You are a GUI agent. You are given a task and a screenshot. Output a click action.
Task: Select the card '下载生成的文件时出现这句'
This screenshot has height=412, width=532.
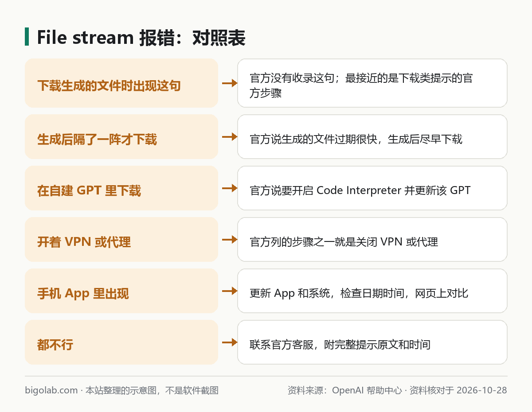pyautogui.click(x=121, y=83)
